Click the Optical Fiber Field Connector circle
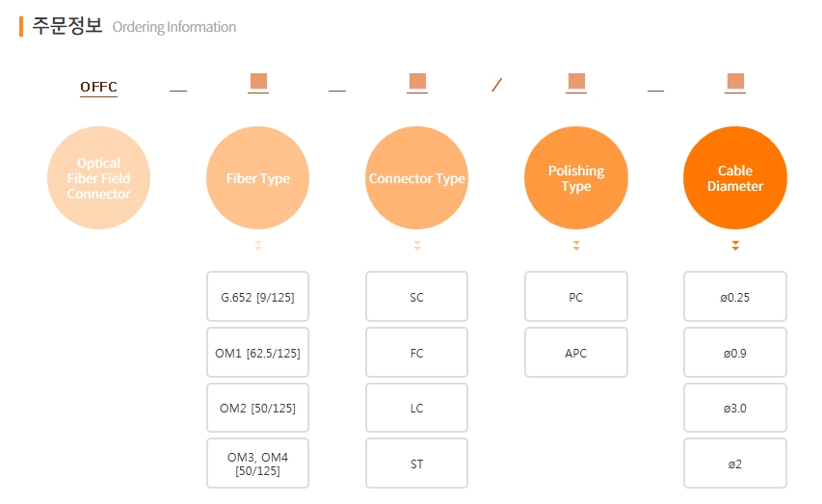This screenshot has height=504, width=822. pos(98,178)
